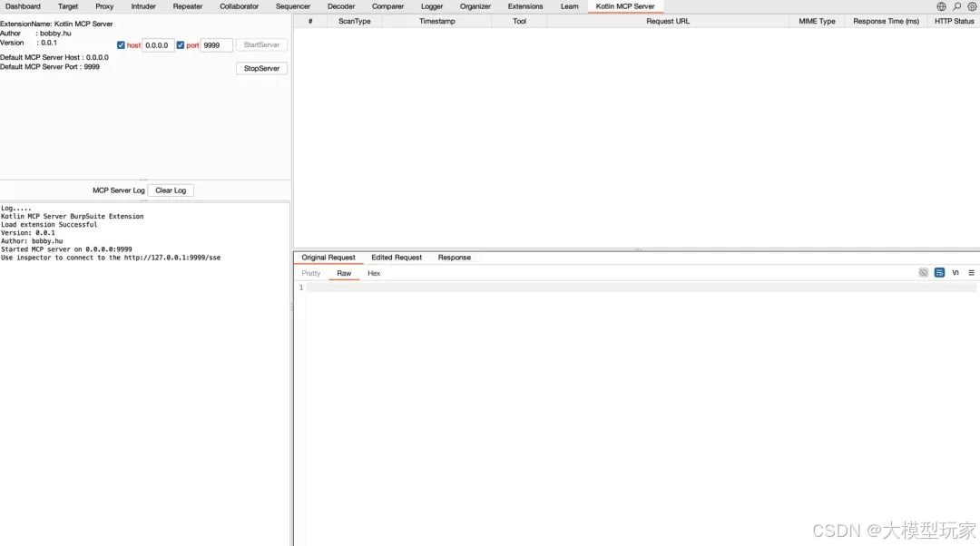Toggle the blue line-wrap icon

tap(939, 272)
